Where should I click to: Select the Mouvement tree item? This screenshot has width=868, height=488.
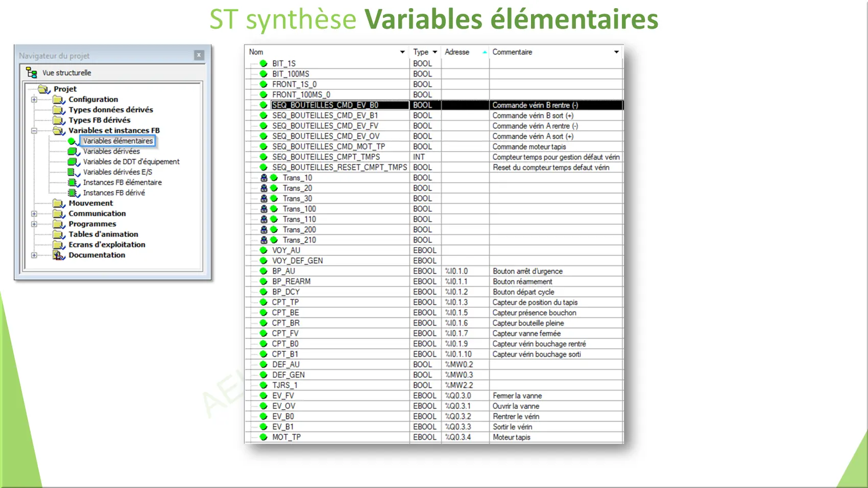coord(91,203)
